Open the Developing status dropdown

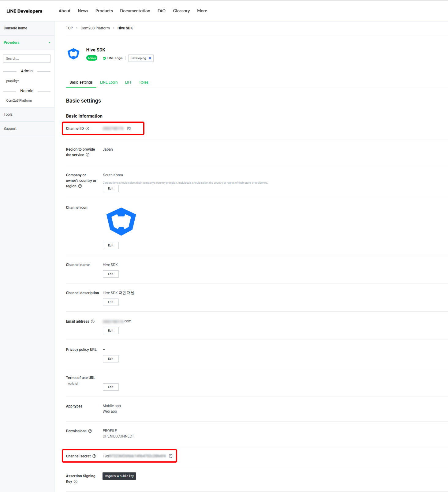click(141, 58)
